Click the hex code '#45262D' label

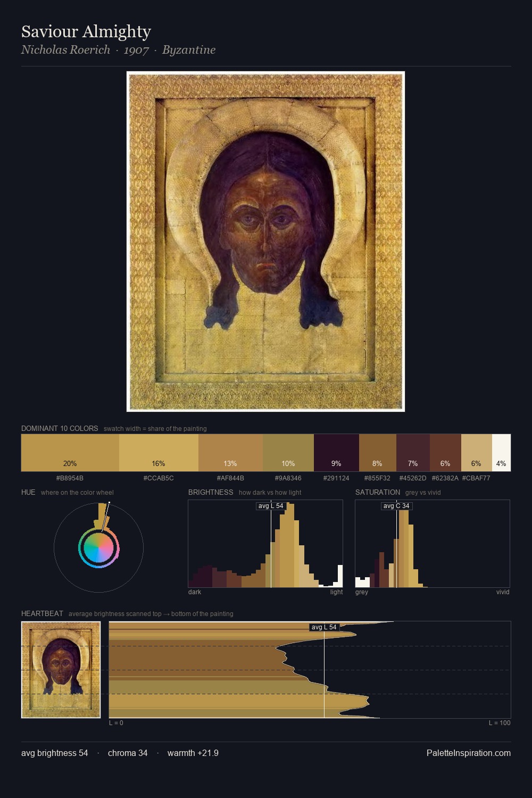[413, 478]
